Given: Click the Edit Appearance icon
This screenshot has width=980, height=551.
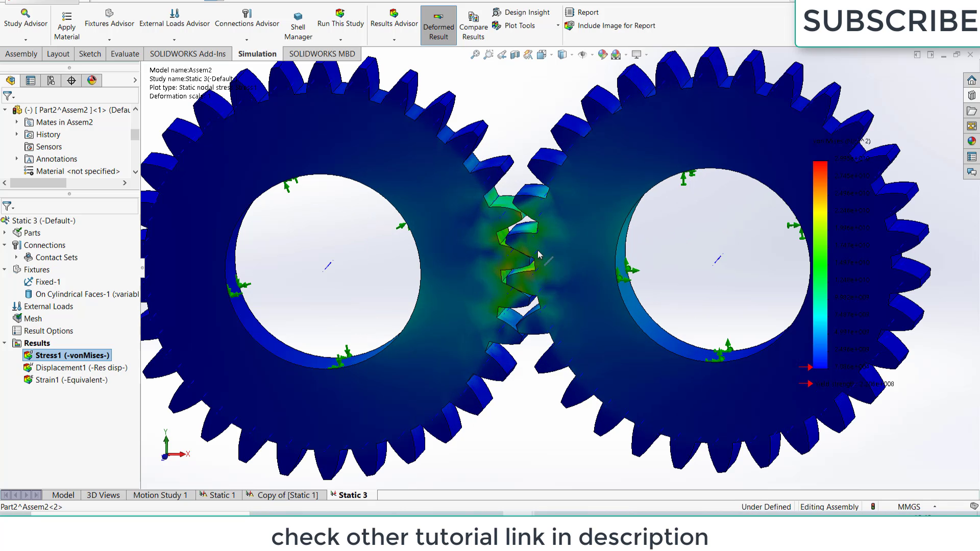Looking at the screenshot, I should tap(603, 55).
